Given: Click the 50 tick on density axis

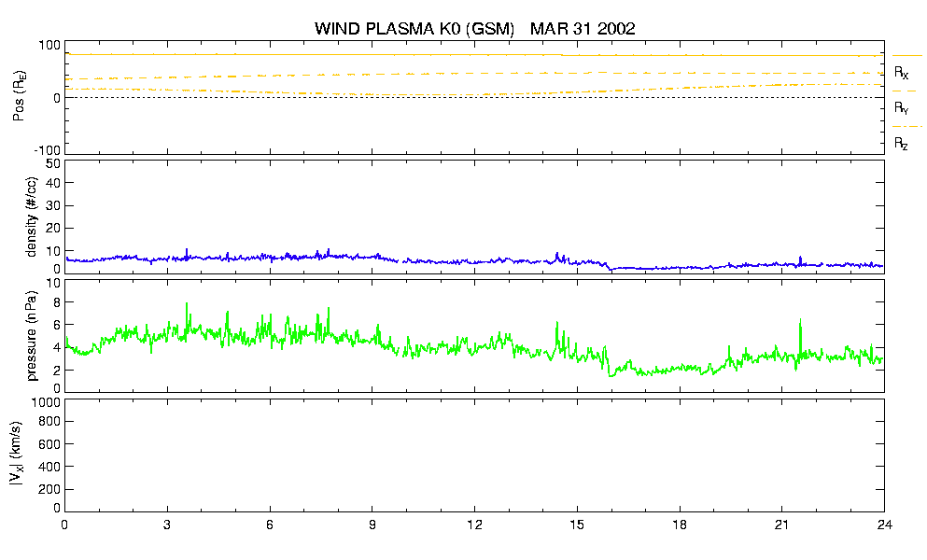Looking at the screenshot, I should coord(53,163).
